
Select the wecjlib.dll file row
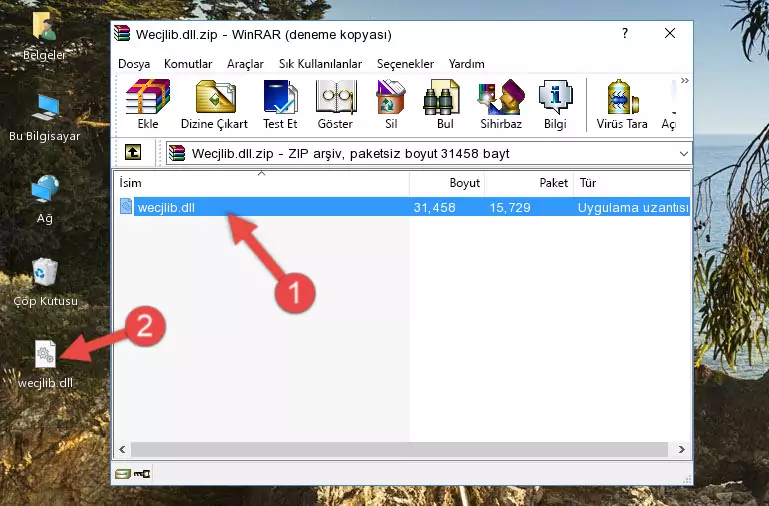tap(403, 207)
